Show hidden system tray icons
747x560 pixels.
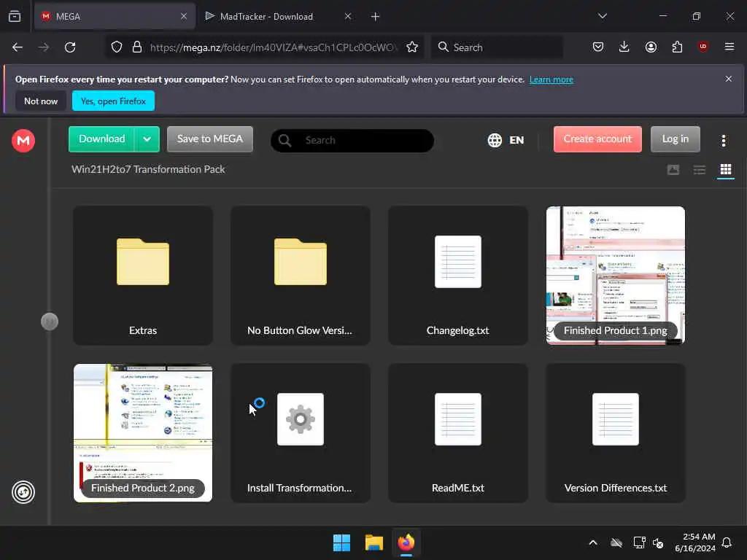[x=593, y=542]
